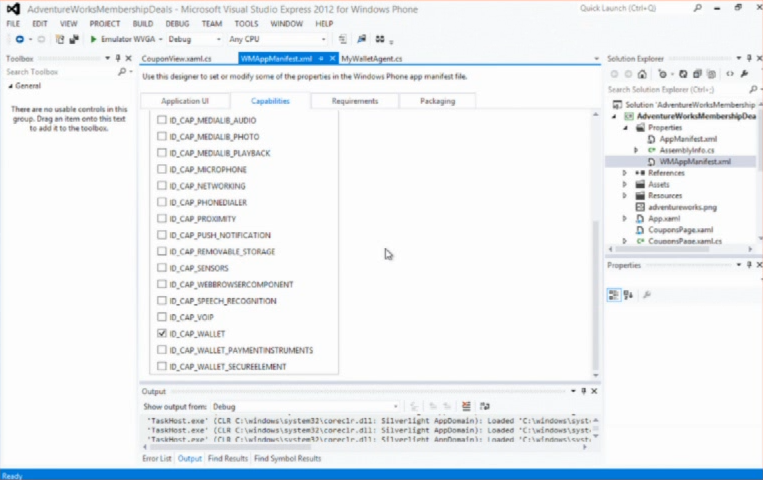Click the Toolbox search magnifier icon
The width and height of the screenshot is (763, 480).
coord(122,72)
